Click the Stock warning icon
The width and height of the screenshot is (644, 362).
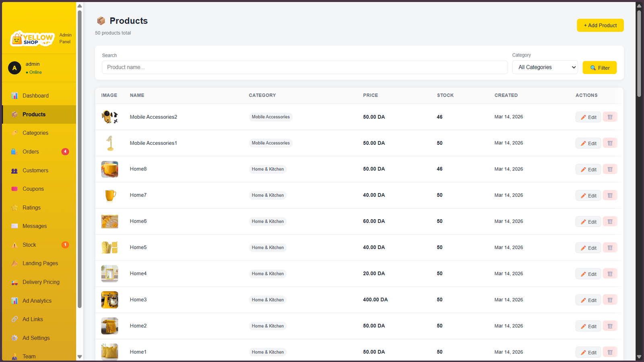14,245
